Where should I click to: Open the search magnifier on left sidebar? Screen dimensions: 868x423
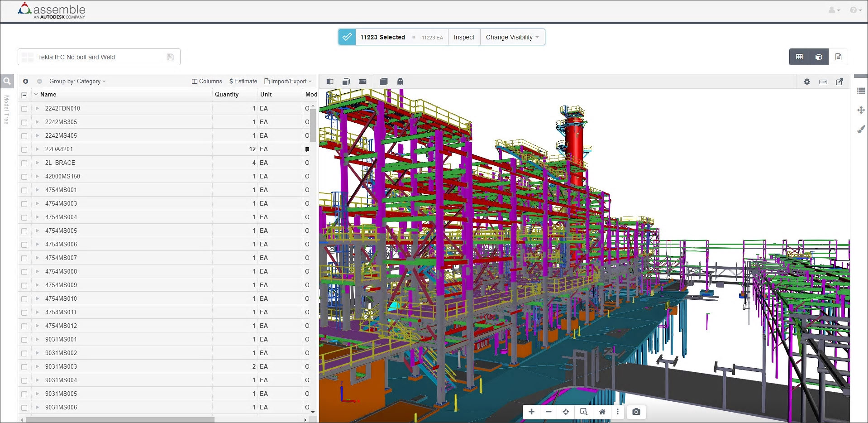(7, 82)
